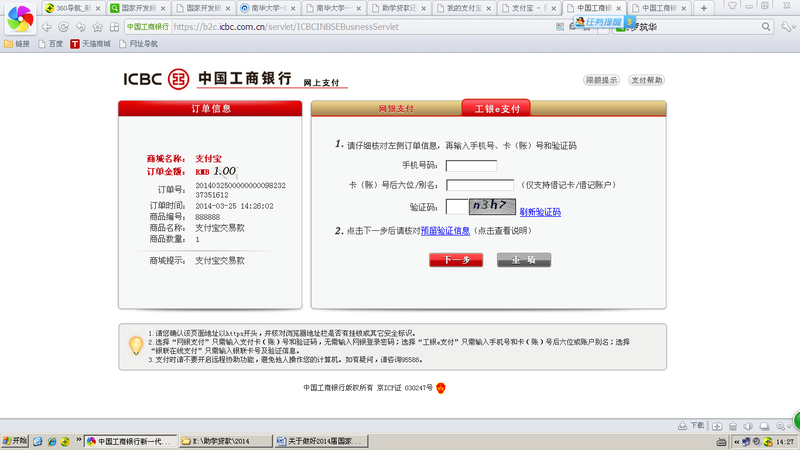Screen dimensions: 800x450
Task: Open the 任务提醒 notification popup
Action: (x=604, y=22)
